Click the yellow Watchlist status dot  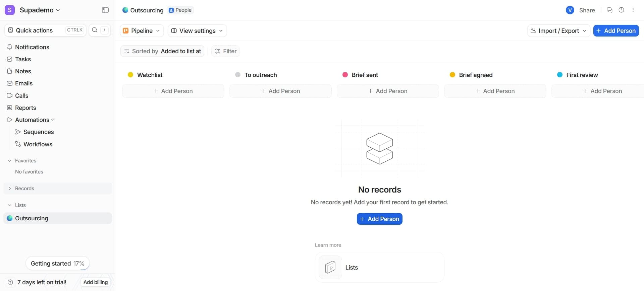[130, 75]
